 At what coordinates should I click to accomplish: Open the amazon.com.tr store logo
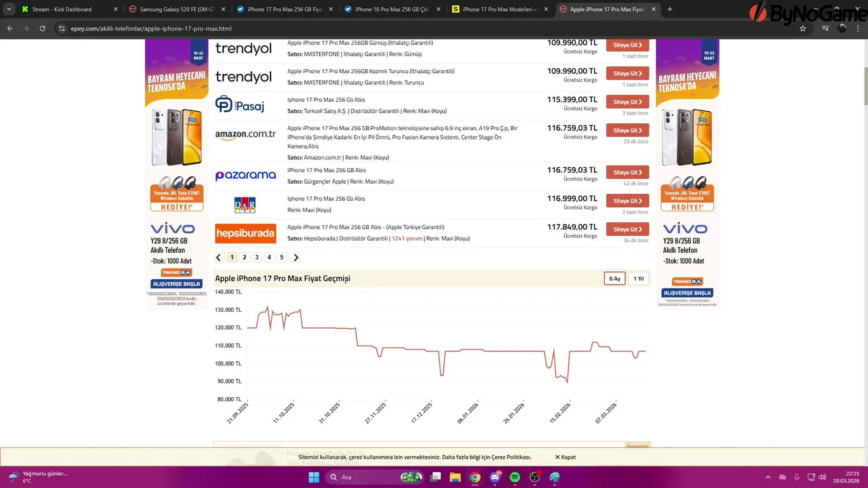[245, 134]
